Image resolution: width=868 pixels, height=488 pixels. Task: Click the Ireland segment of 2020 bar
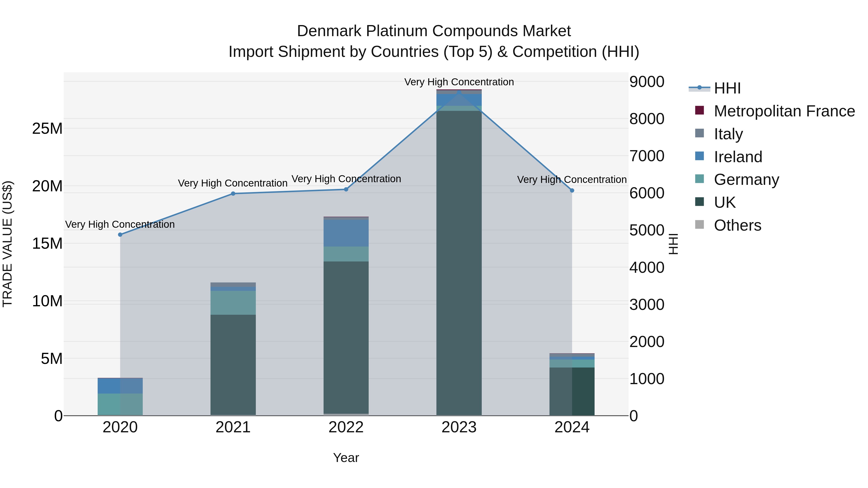120,386
